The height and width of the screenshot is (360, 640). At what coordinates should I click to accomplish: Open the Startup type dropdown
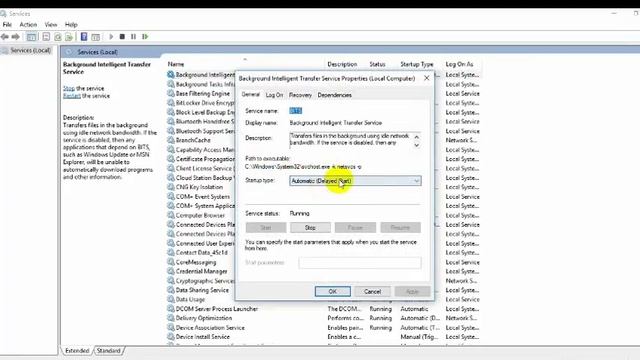(x=355, y=181)
